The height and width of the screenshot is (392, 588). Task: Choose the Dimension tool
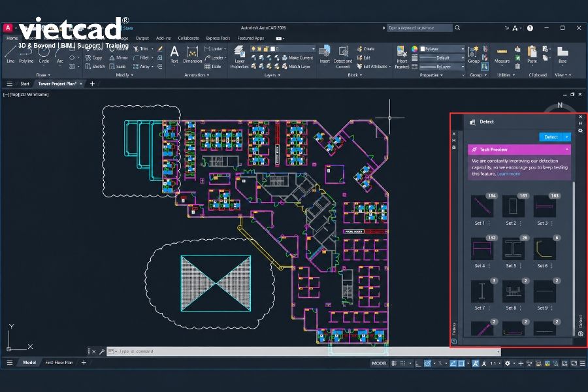192,54
